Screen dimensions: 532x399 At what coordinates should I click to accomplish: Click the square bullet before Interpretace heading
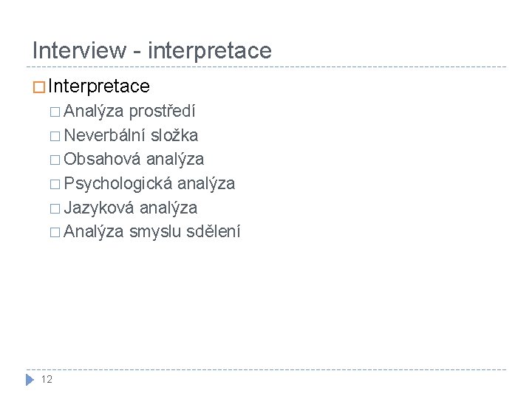click(x=38, y=87)
